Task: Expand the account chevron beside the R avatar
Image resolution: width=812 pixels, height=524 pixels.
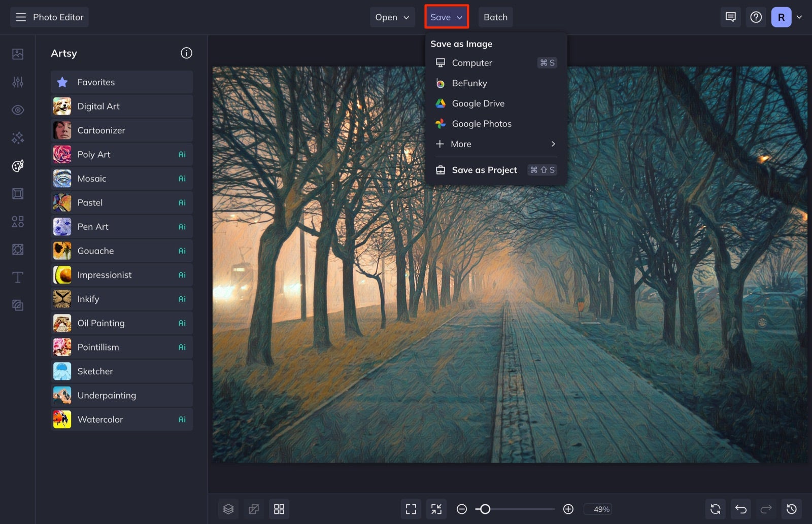Action: point(800,17)
